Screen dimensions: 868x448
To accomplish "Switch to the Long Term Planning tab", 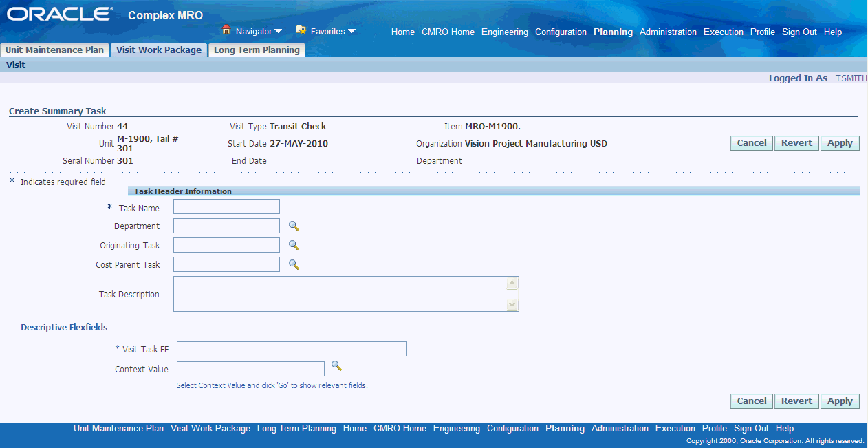I will (x=257, y=50).
